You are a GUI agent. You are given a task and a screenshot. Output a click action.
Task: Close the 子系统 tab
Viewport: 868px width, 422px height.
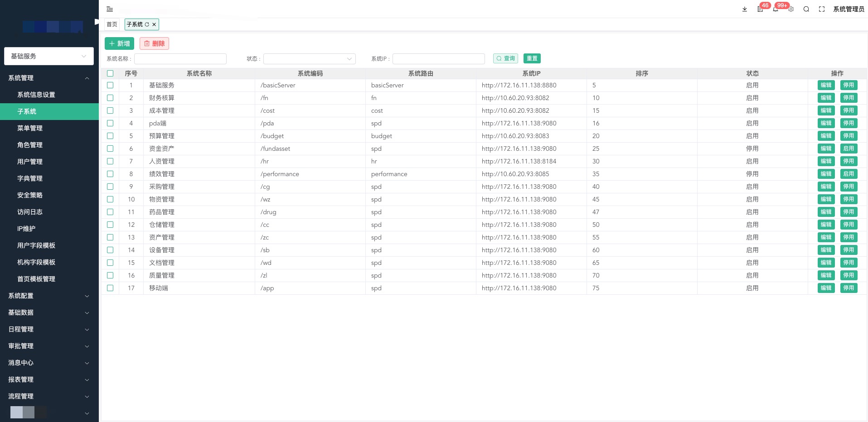154,24
